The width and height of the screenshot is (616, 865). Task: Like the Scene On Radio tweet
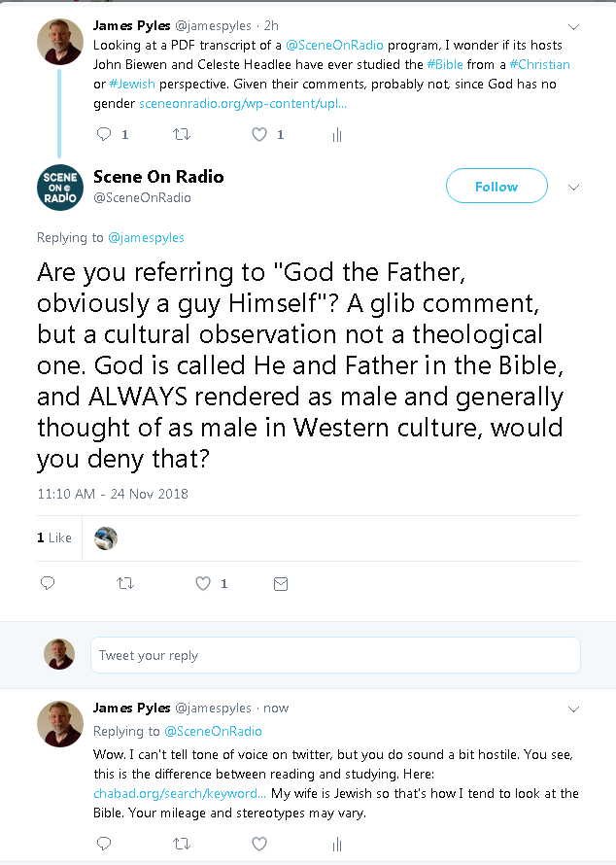203,583
